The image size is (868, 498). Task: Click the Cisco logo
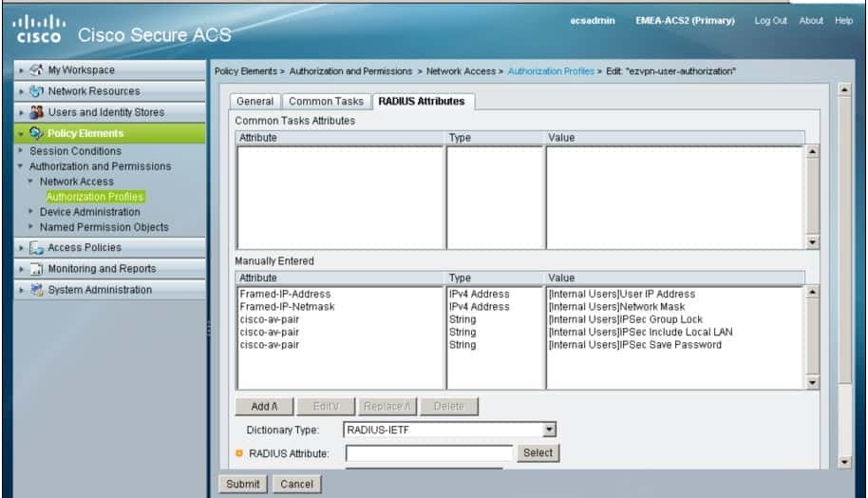click(x=38, y=29)
